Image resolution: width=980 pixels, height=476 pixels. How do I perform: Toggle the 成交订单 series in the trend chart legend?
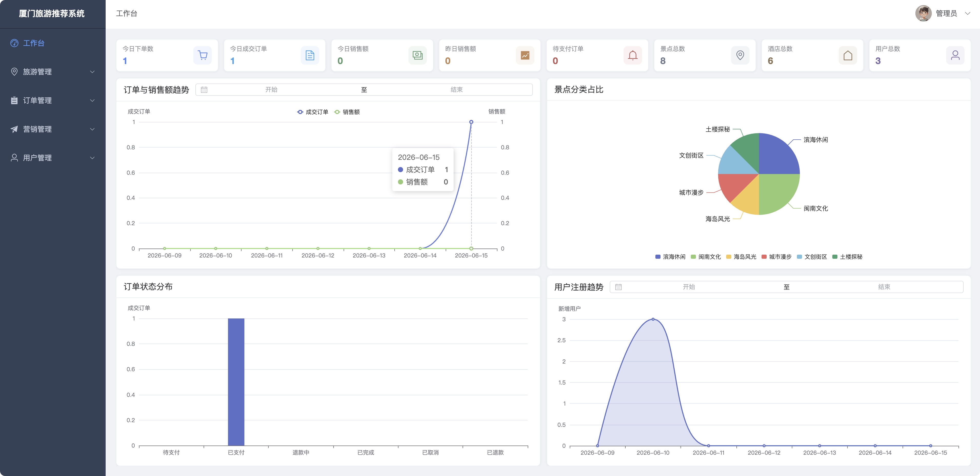coord(312,112)
